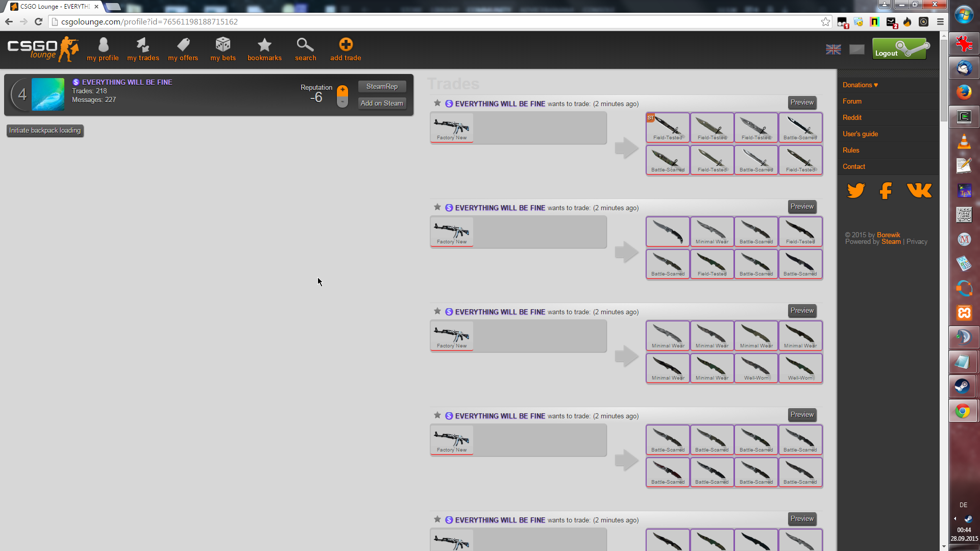Screen dimensions: 980x551
Task: Expand the Donations menu
Action: 860,85
